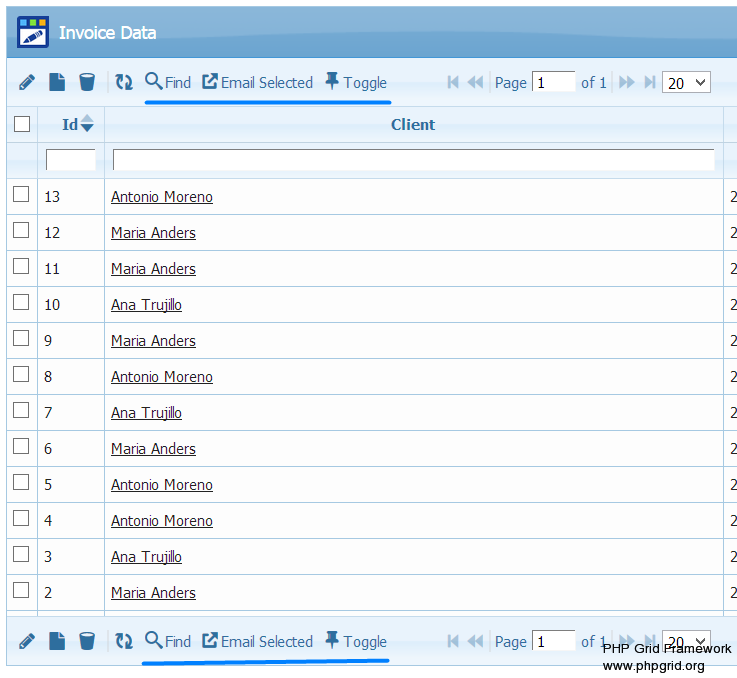
Task: Click the refresh icon in bottom toolbar
Action: (x=124, y=641)
